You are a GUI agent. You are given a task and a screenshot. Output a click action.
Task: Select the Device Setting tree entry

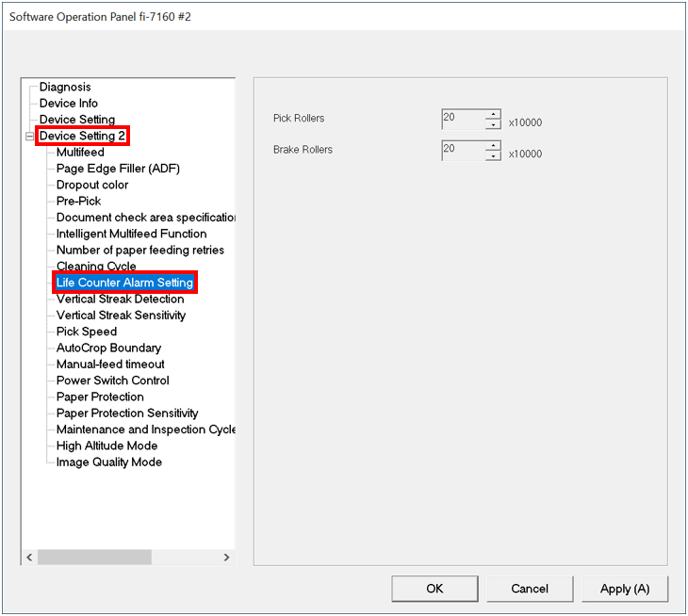pos(77,120)
